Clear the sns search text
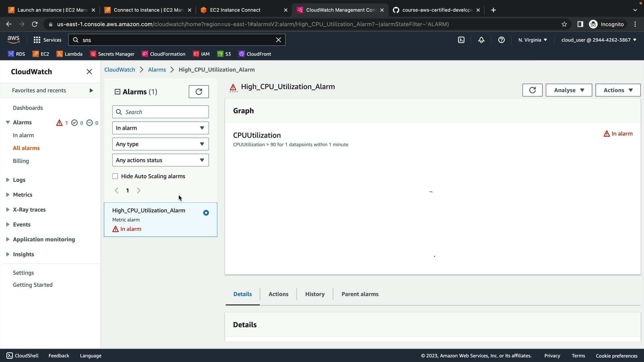644x362 pixels. (x=278, y=40)
